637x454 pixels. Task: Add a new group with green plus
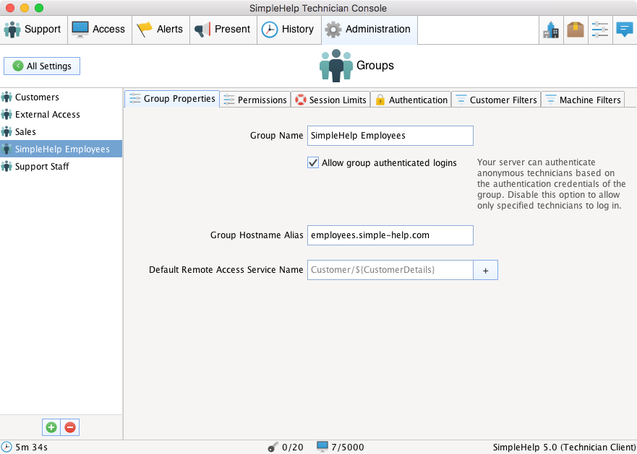51,427
